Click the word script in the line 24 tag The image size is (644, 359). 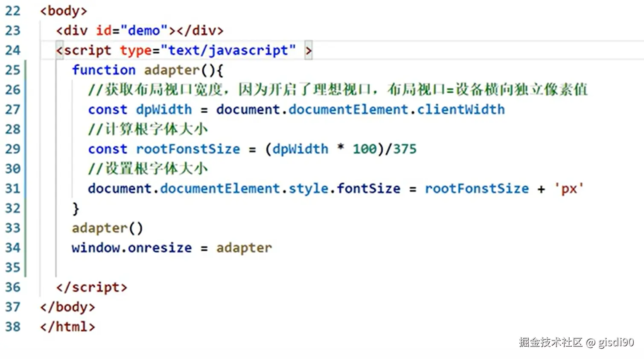pos(87,50)
